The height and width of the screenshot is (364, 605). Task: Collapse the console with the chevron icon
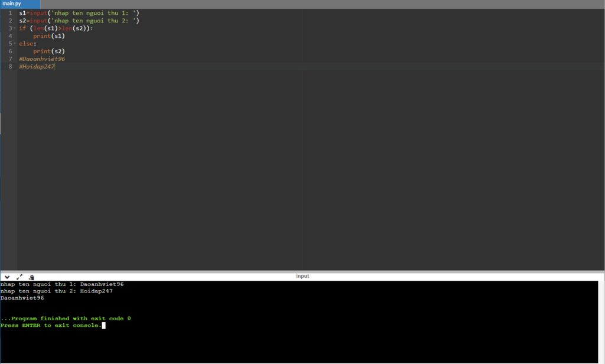pyautogui.click(x=7, y=277)
